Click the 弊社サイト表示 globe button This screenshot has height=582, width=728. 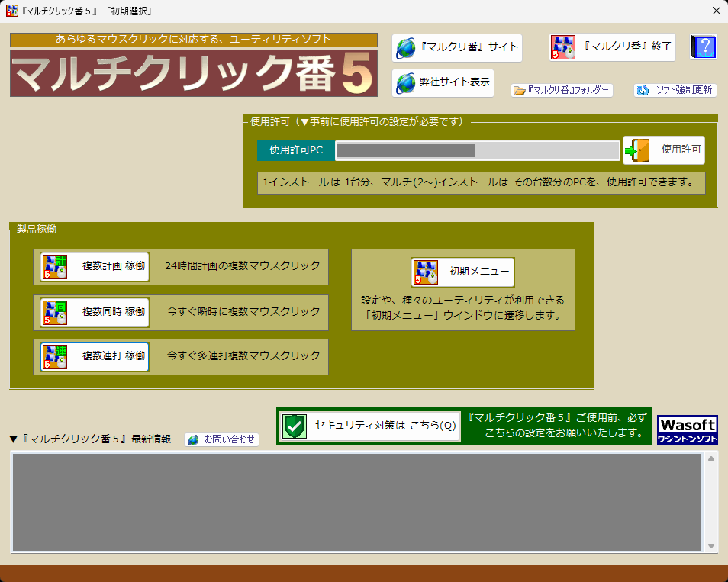pyautogui.click(x=443, y=83)
